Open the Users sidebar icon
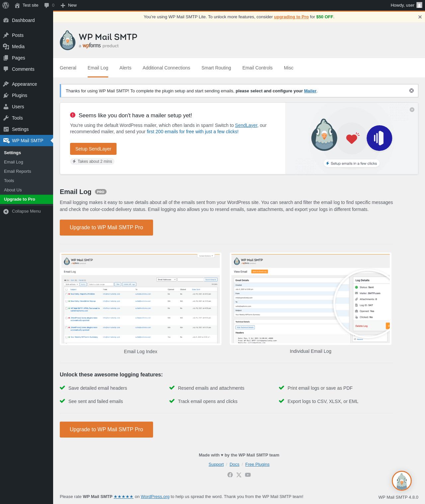The width and height of the screenshot is (425, 504). (6, 107)
